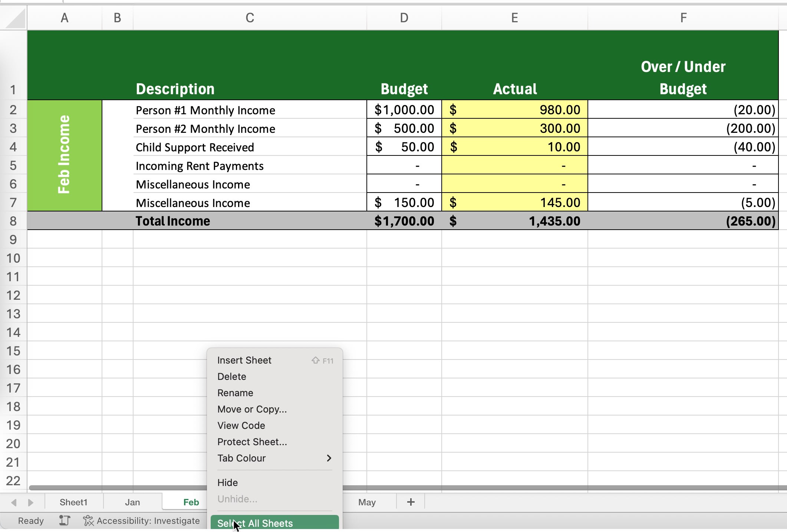Switch to the May sheet tab

coord(367,502)
